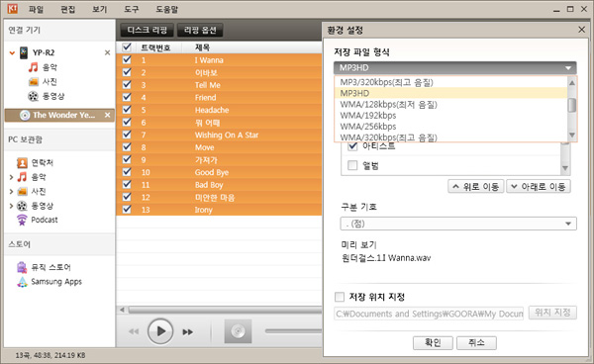Expand the PC library 동영상 node
This screenshot has width=594, height=364.
click(x=11, y=206)
